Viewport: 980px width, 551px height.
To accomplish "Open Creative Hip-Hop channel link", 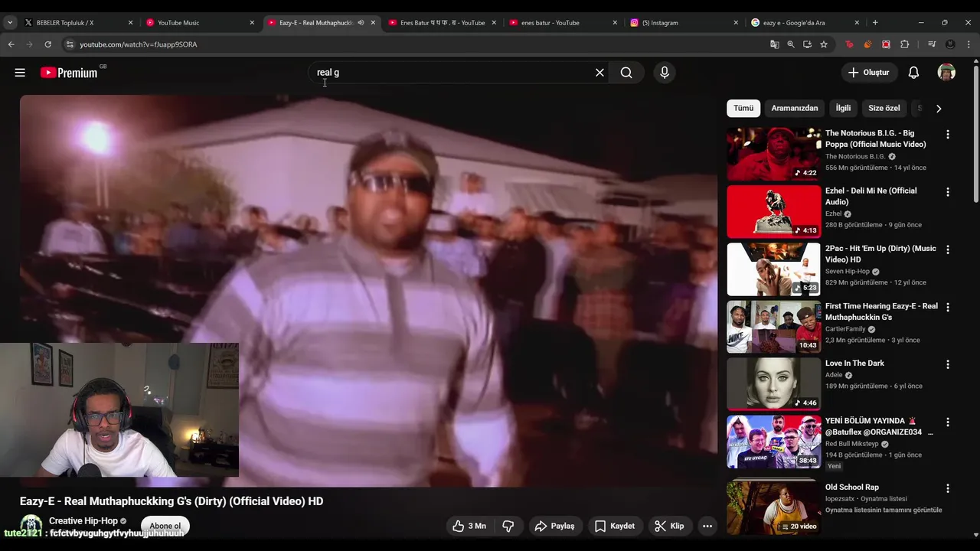I will 83,521.
